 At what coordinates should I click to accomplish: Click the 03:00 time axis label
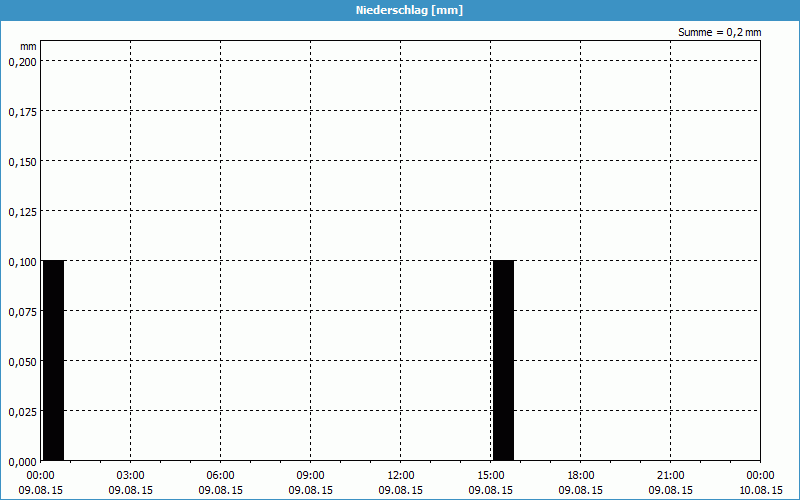coord(131,475)
